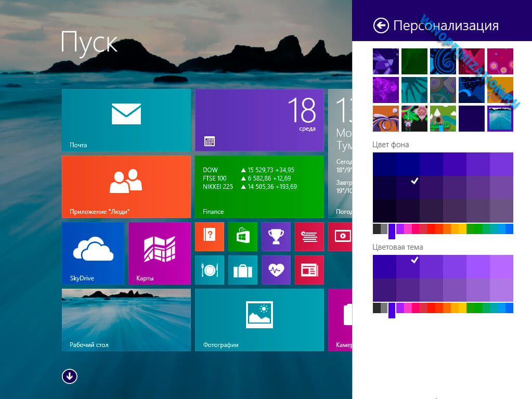Launch the SkyDrive tile
The width and height of the screenshot is (532, 399).
pyautogui.click(x=93, y=253)
